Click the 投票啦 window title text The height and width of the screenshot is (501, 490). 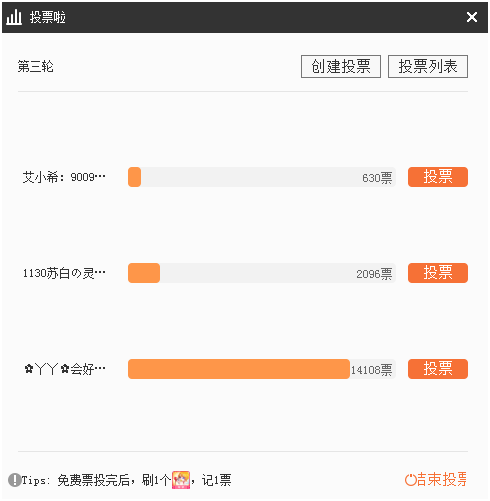[47, 17]
